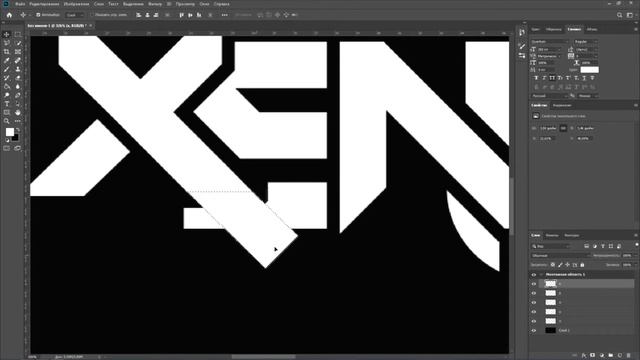Open the Окно menu
This screenshot has width=640, height=360.
204,4
